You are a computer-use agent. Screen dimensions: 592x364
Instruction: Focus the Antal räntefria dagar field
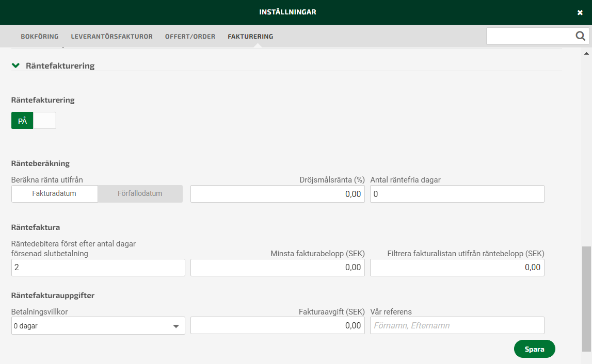pyautogui.click(x=457, y=194)
